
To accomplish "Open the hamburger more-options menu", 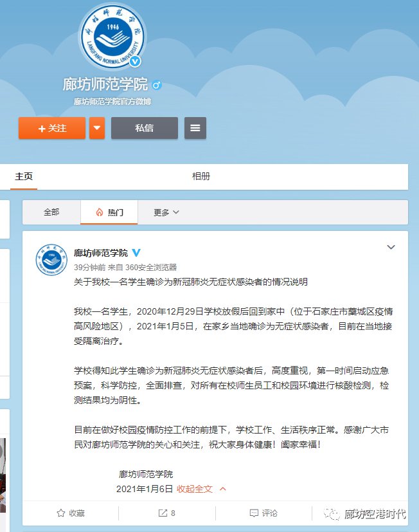I will [195, 128].
